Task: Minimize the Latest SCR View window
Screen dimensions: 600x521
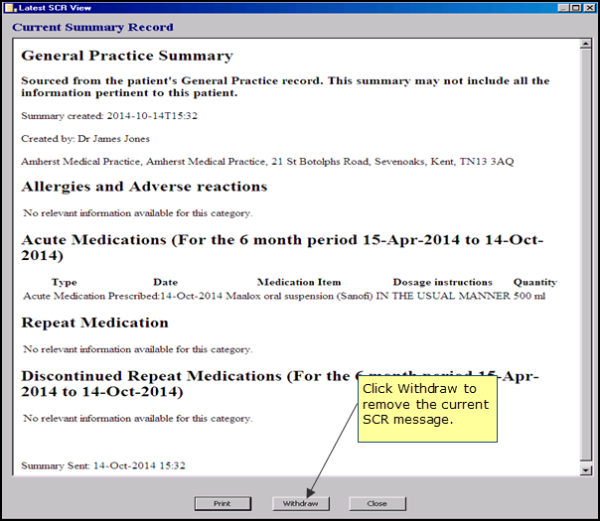Action: click(564, 8)
